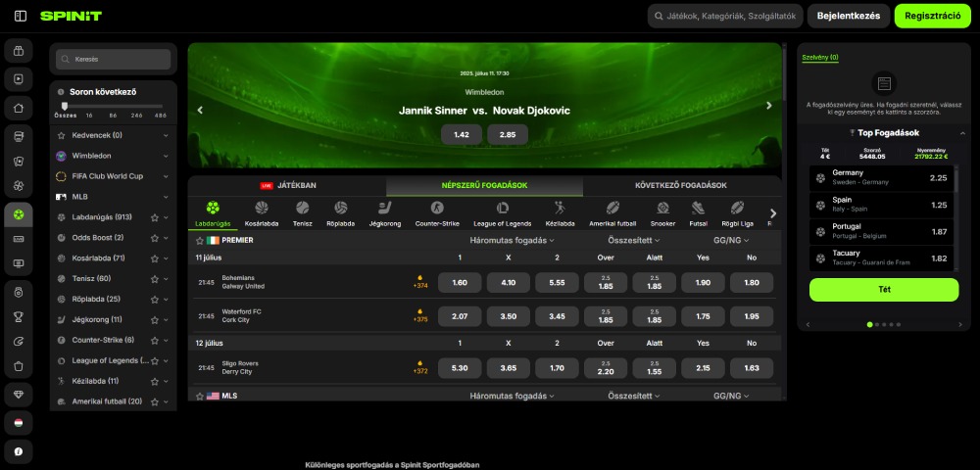The height and width of the screenshot is (470, 980).
Task: Select the Jégkorong hockey icon in the filter row
Action: (384, 208)
